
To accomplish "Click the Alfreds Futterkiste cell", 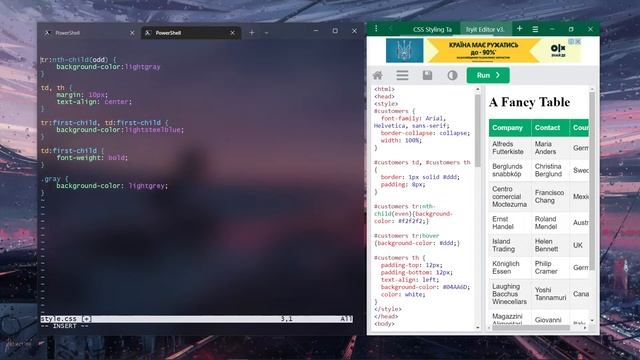I will click(x=510, y=148).
